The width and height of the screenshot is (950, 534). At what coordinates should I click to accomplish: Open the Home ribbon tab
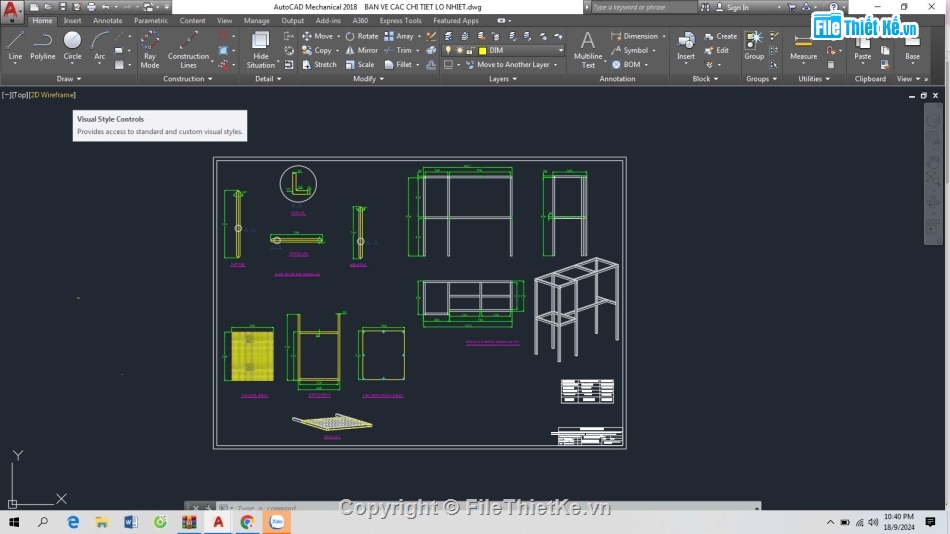point(42,21)
